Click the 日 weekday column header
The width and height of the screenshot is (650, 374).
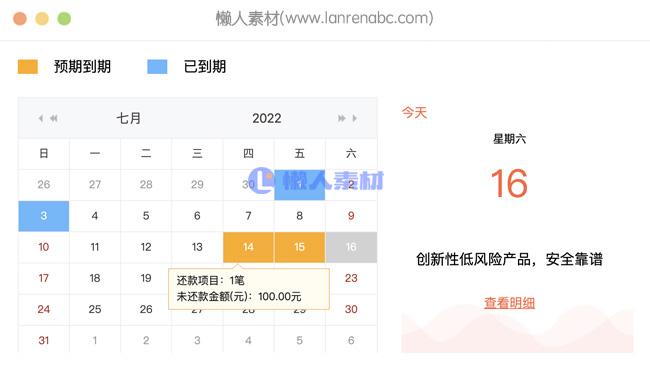pyautogui.click(x=44, y=154)
